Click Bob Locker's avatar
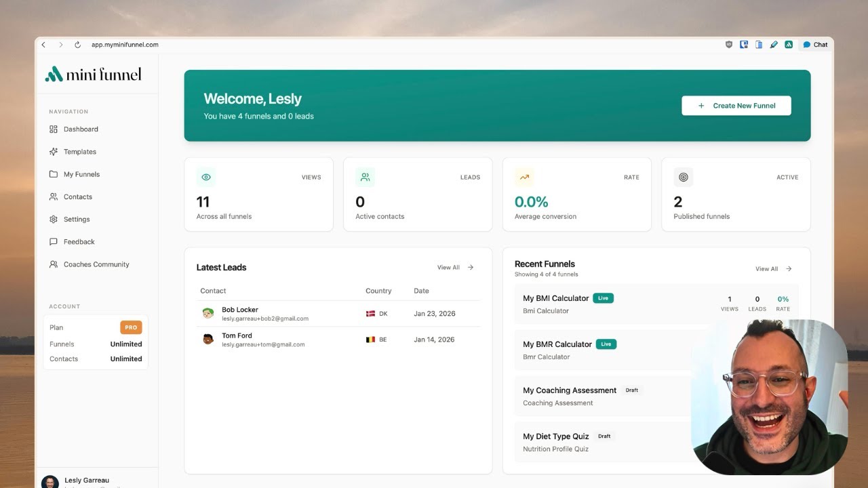The image size is (868, 488). (208, 313)
